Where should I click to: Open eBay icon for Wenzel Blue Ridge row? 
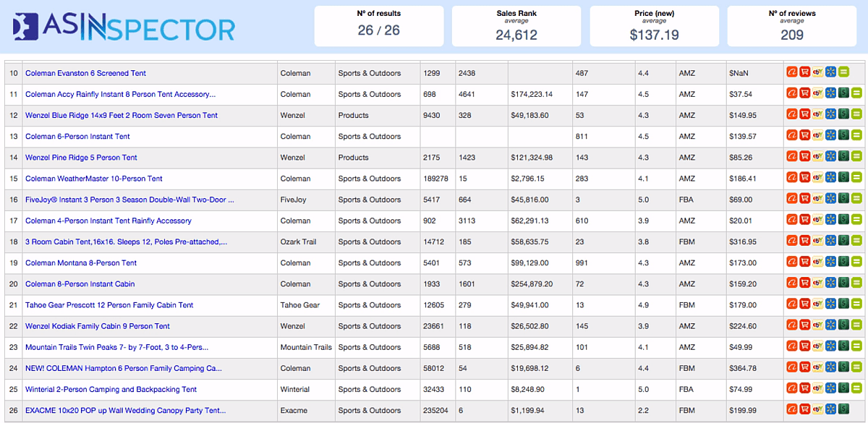coord(818,114)
